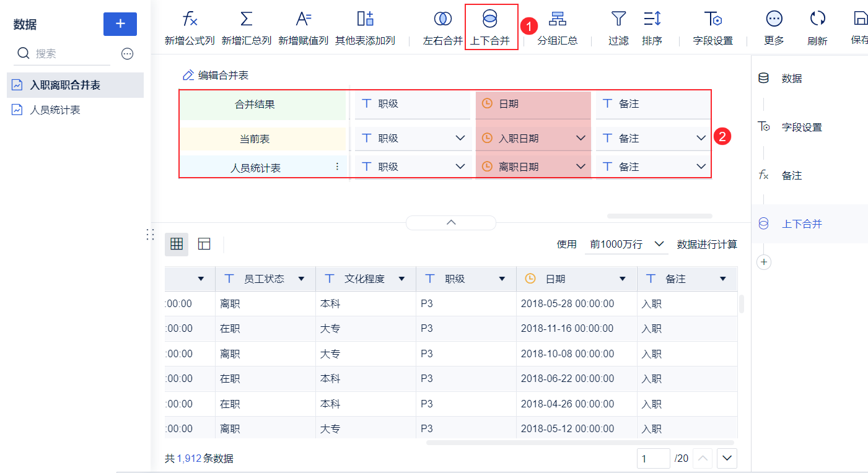Choose 左右合并 join tool
The height and width of the screenshot is (473, 868).
click(x=442, y=28)
